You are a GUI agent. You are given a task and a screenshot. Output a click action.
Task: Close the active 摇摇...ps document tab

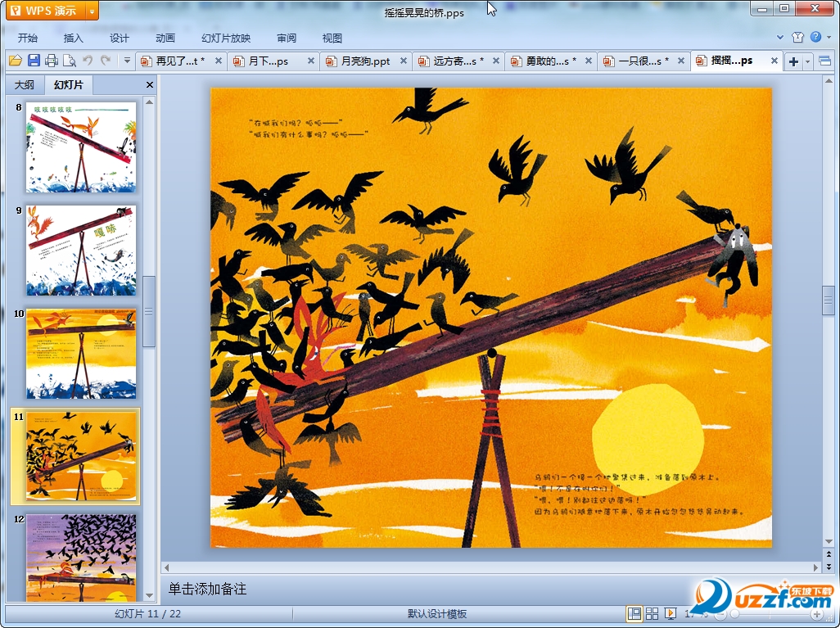[x=775, y=61]
